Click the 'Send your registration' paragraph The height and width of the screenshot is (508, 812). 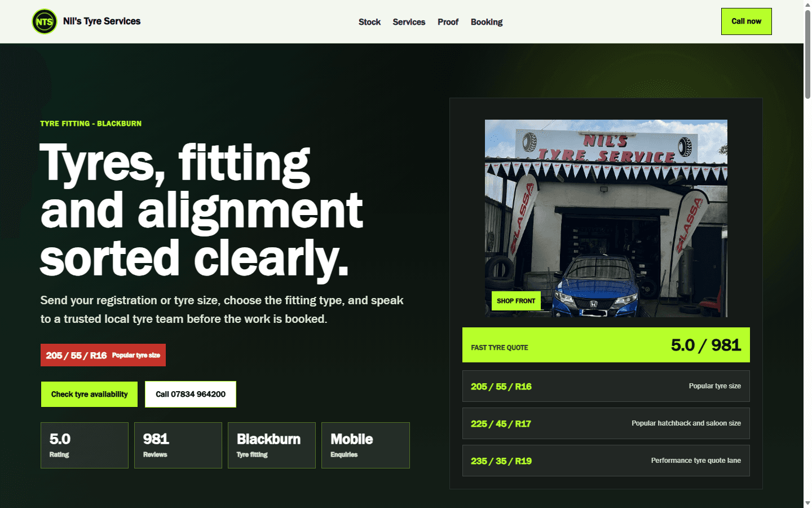(x=222, y=309)
